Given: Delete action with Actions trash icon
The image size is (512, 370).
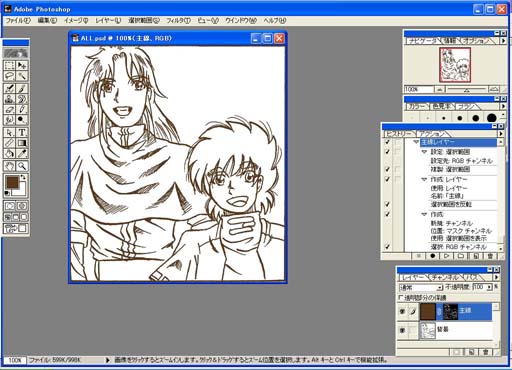Looking at the screenshot, I should pos(490,256).
